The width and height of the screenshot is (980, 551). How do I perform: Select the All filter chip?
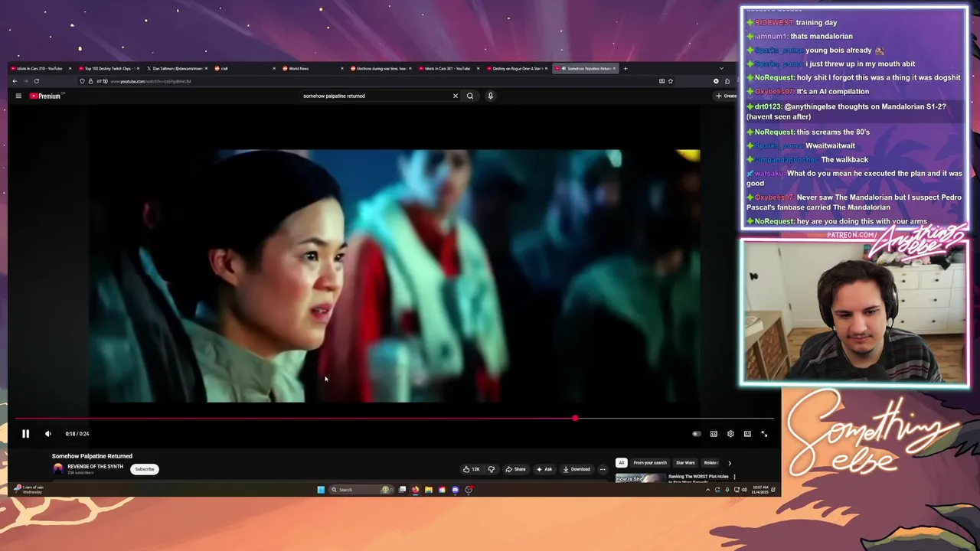click(622, 463)
